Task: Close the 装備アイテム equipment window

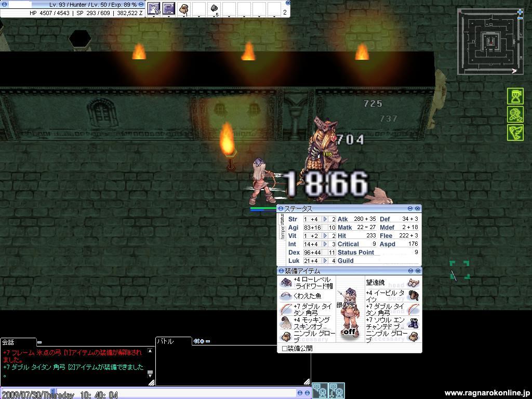Action: (x=418, y=271)
